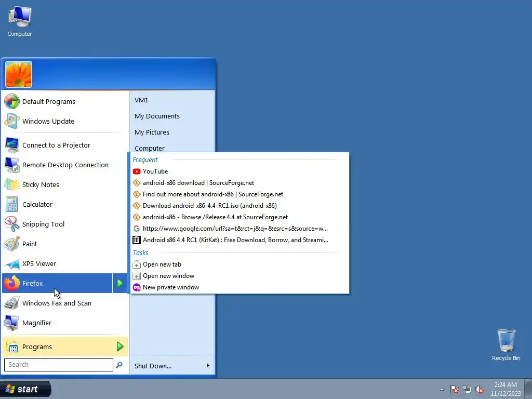The width and height of the screenshot is (532, 399).
Task: Open Android x86 4.4 RC1 (KitKat) archive entry
Action: 240,240
